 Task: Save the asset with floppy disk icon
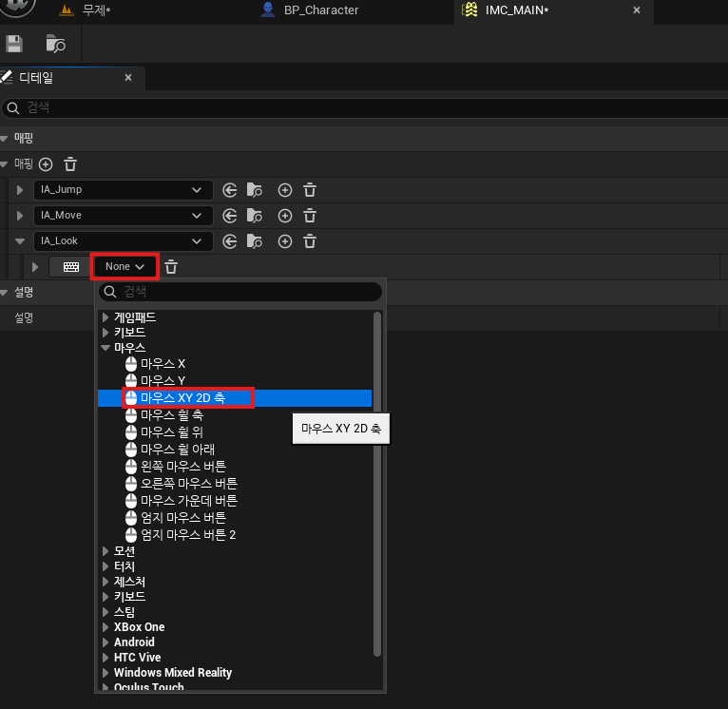[x=14, y=44]
